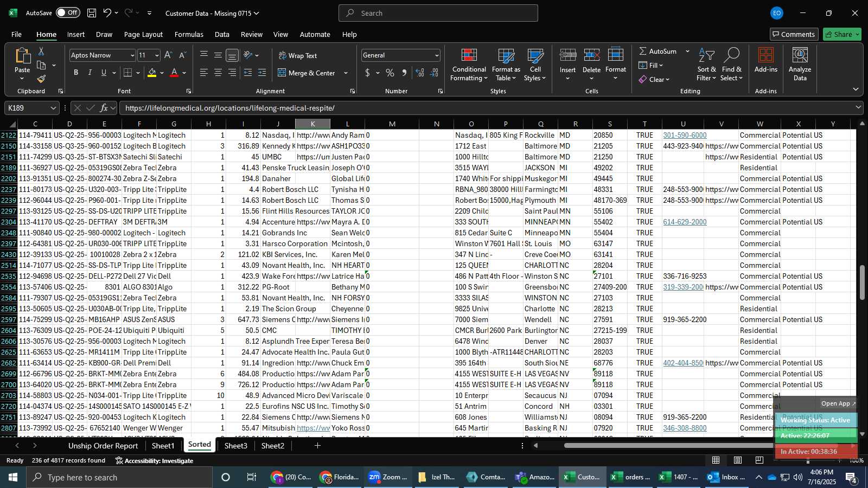Open Cell Styles gallery
Screen dimensions: 868x488
tap(535, 65)
